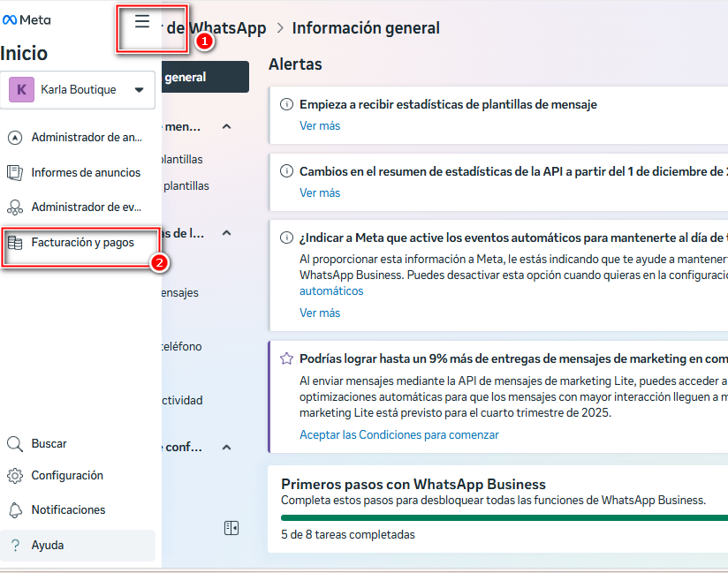728x573 pixels.
Task: Open Administrador de eventos icon
Action: point(14,207)
